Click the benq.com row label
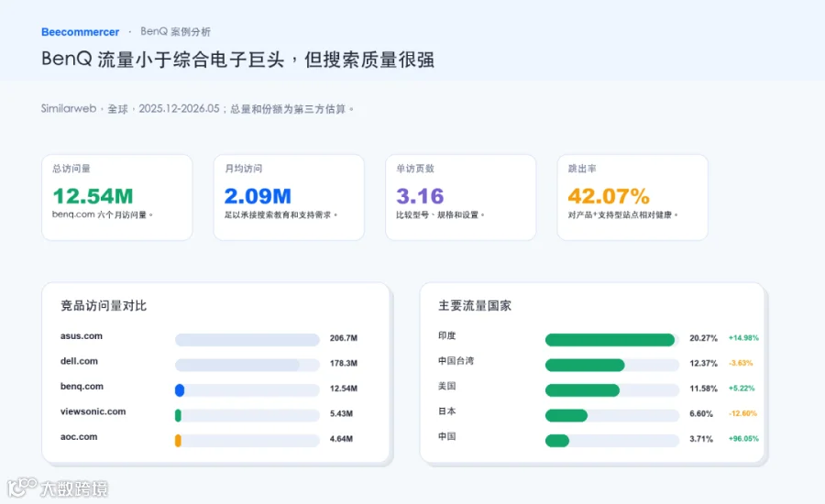The width and height of the screenshot is (825, 504). (x=82, y=387)
